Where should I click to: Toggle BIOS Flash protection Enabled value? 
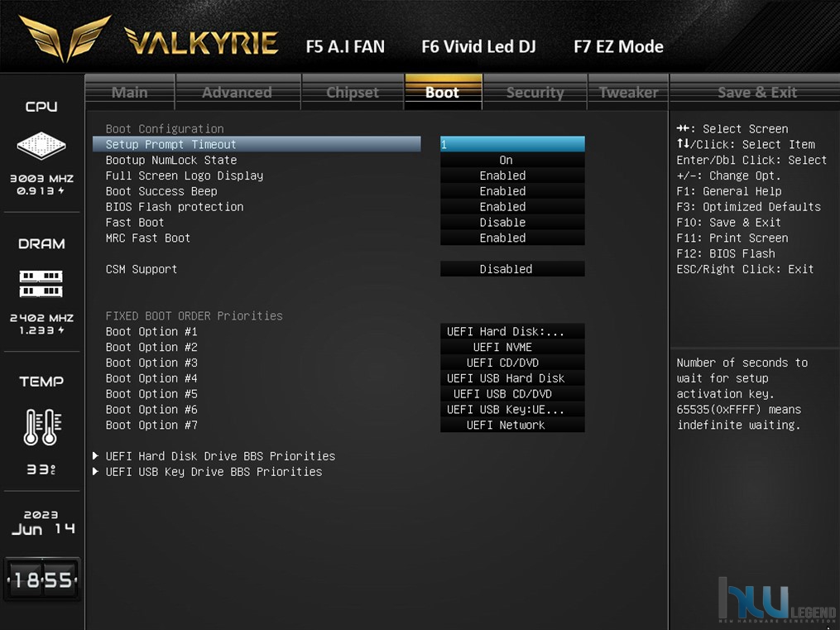pos(512,207)
